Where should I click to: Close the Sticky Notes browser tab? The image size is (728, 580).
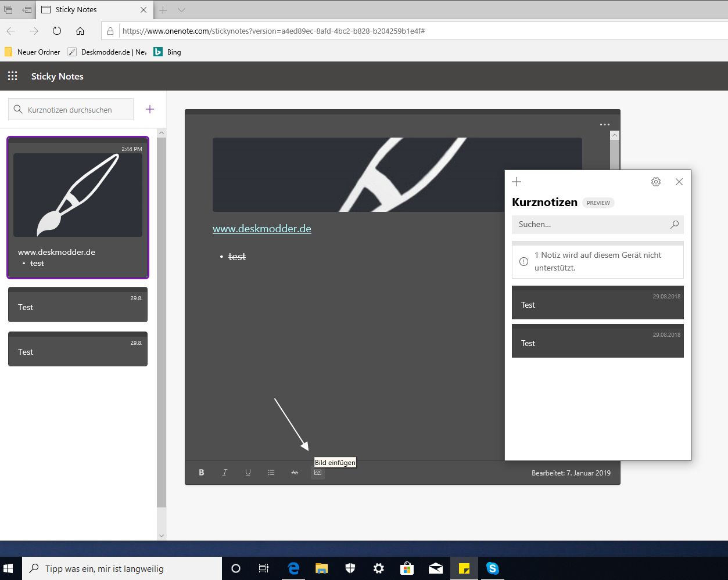click(144, 10)
